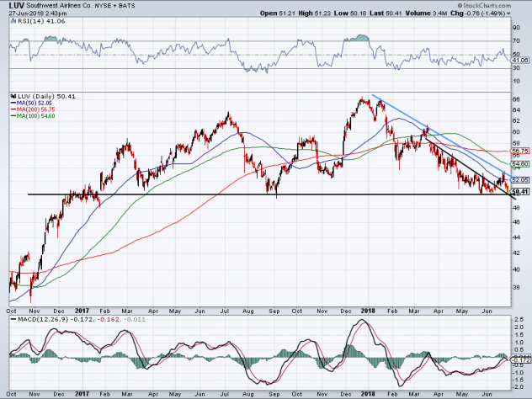Click the 2.0 label on the MACD axis
532x399 pixels.
pyautogui.click(x=519, y=327)
